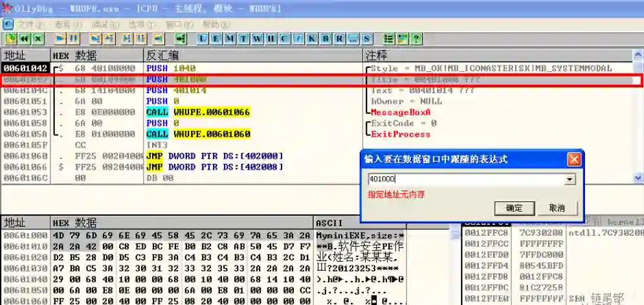Screen dimensions: 644x305
Task: Select the INT3 instruction row
Action: pos(157,145)
